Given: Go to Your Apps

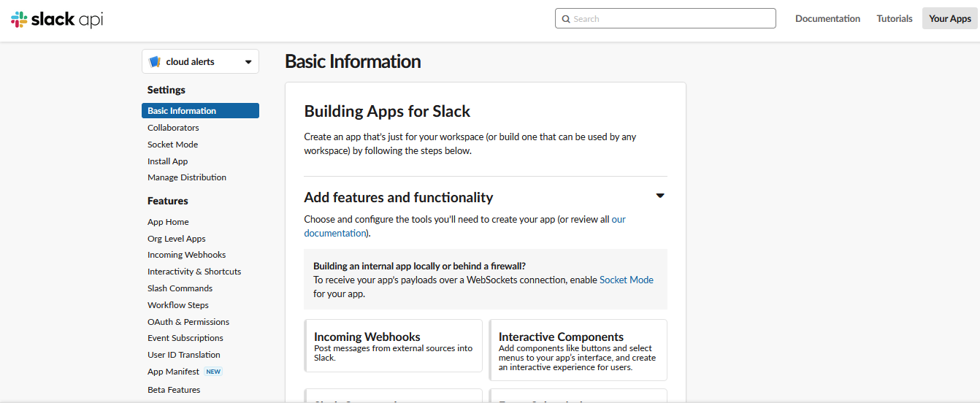Looking at the screenshot, I should [949, 18].
